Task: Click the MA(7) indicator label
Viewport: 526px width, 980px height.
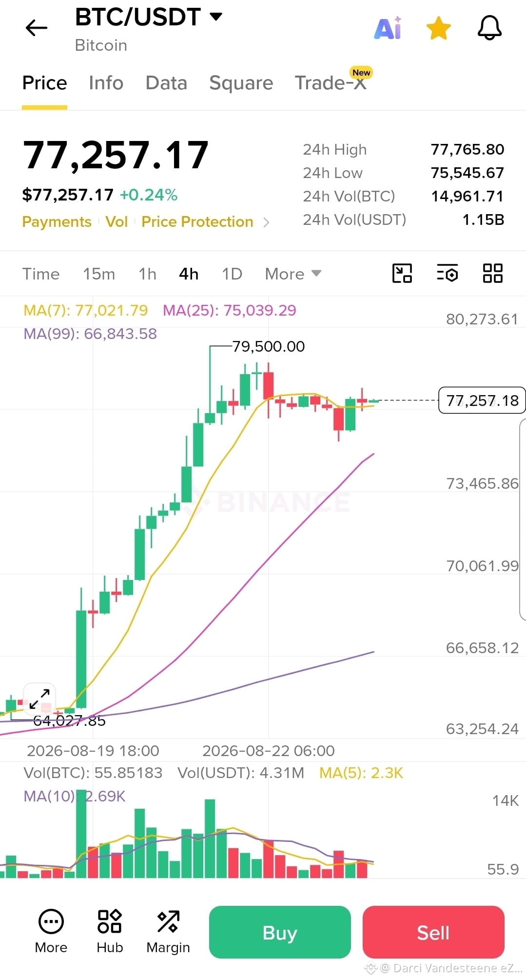Action: point(85,310)
